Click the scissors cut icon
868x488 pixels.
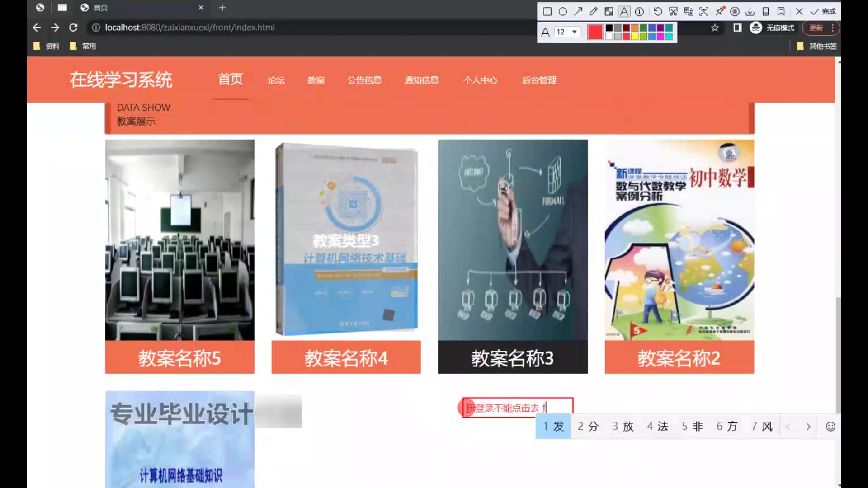[673, 12]
